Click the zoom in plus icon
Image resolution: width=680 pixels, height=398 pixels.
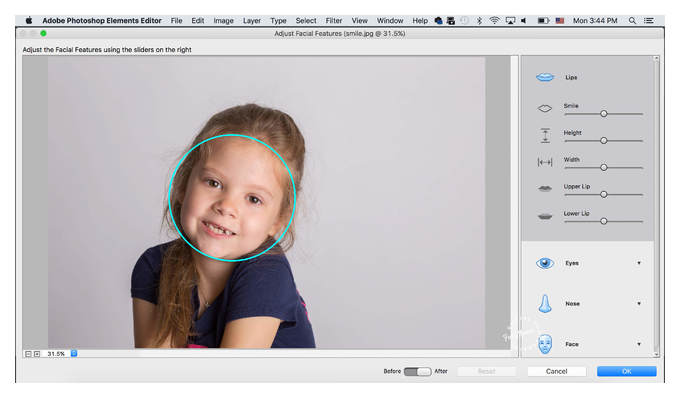(37, 354)
